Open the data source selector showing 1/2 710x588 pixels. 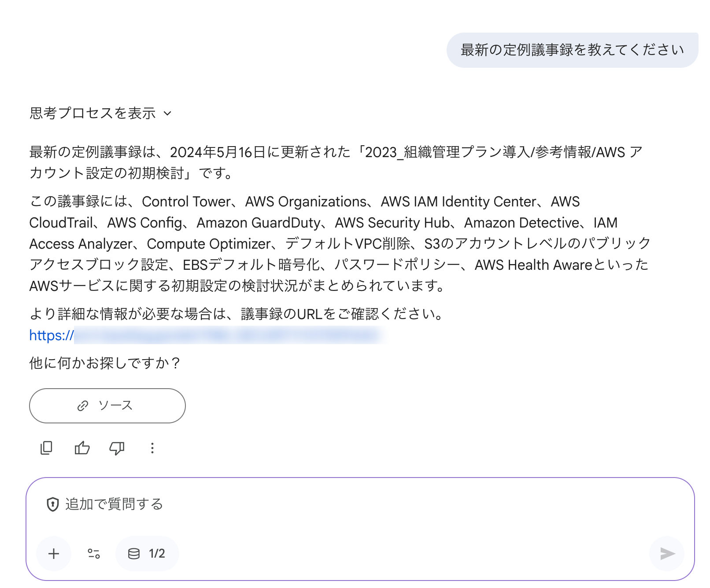tap(147, 554)
